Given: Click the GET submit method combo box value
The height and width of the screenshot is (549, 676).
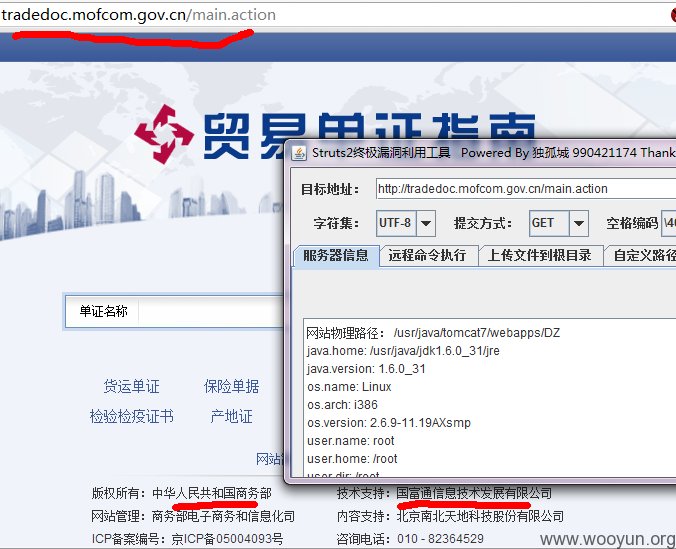Looking at the screenshot, I should pyautogui.click(x=549, y=223).
